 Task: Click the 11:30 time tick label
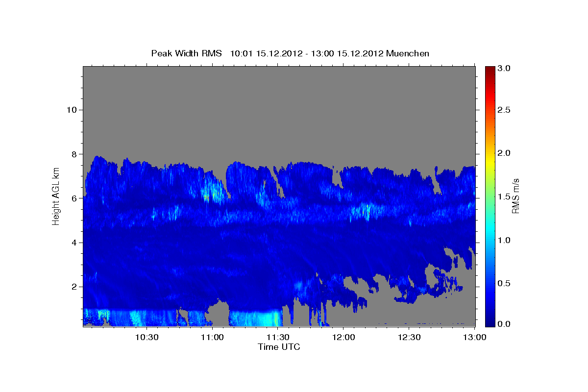tap(278, 337)
